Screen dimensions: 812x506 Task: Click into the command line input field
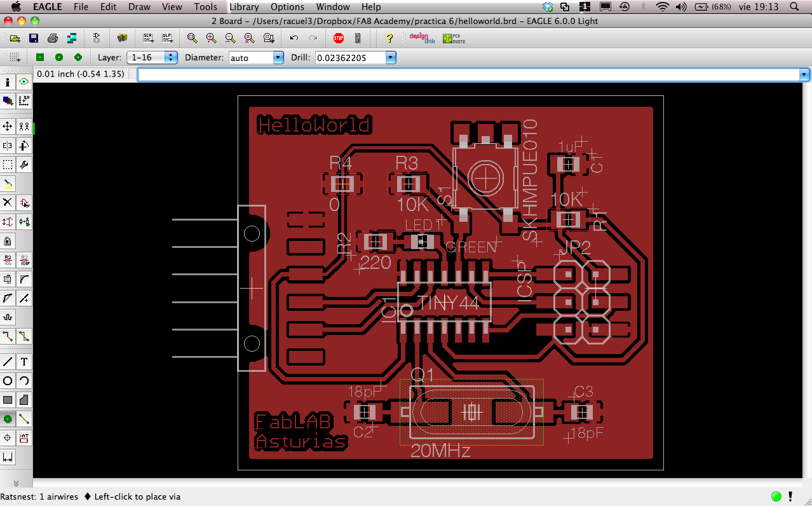coord(474,74)
